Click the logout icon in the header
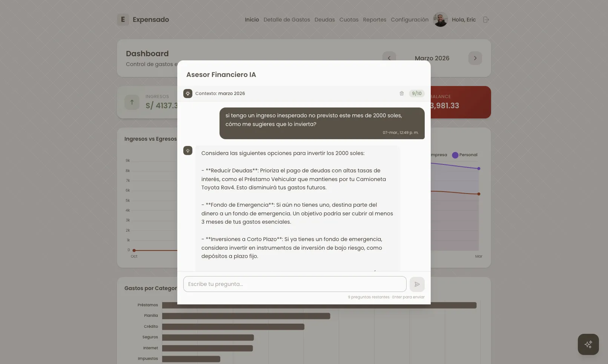 click(486, 19)
